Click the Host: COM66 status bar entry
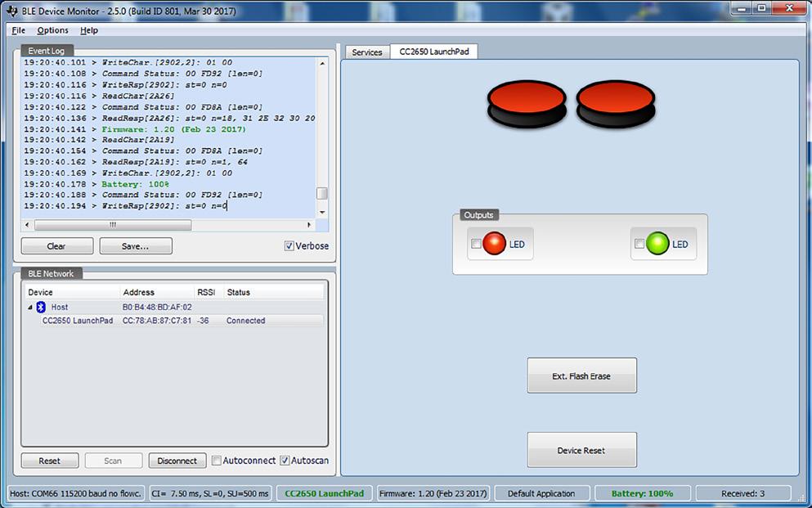The width and height of the screenshot is (812, 508). 76,493
